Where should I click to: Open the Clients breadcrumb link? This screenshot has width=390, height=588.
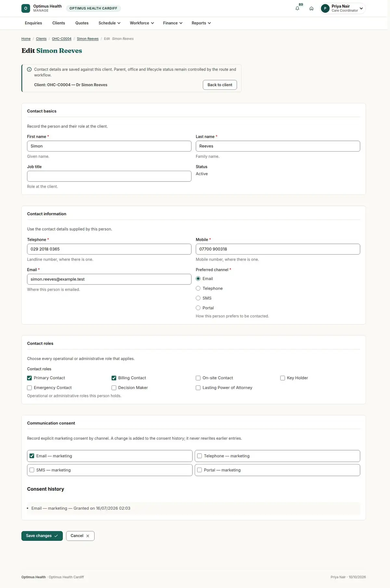point(41,39)
